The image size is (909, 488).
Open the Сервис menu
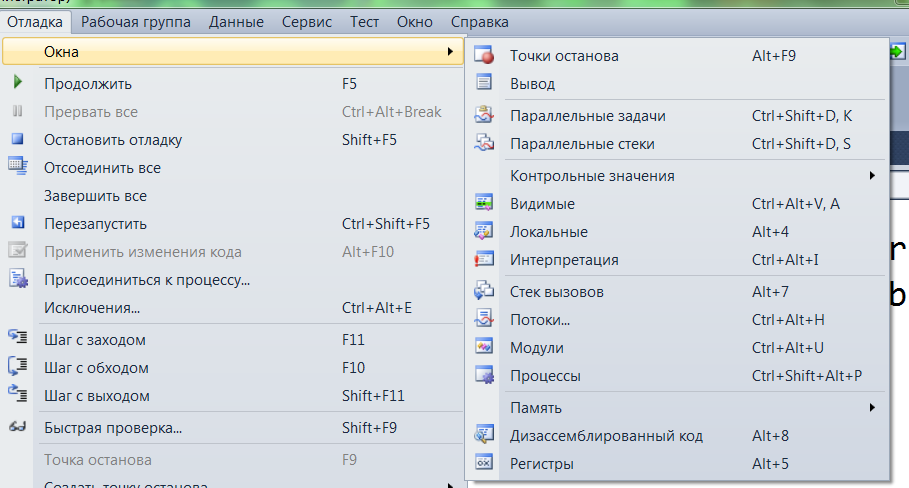click(307, 22)
